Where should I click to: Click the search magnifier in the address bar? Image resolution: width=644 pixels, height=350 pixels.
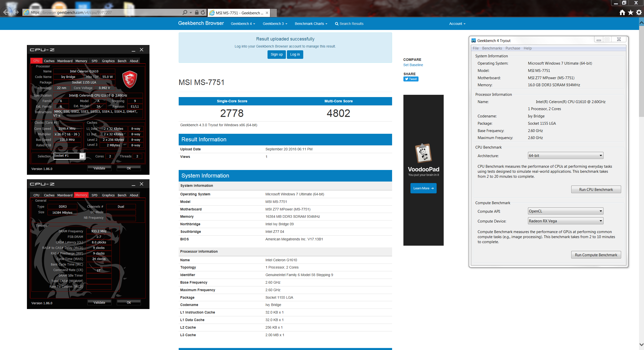tap(185, 12)
